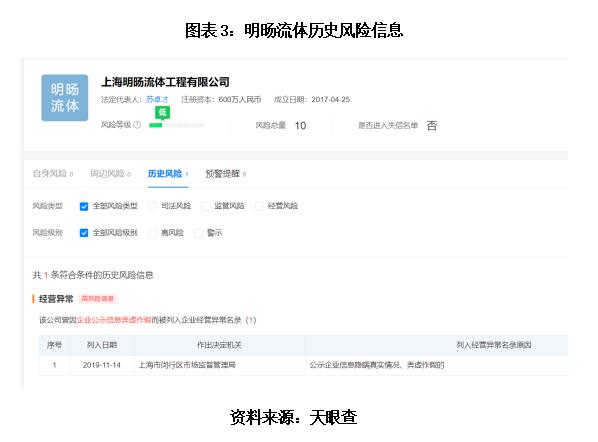
Task: Click the risk level help question icon
Action: 137,125
